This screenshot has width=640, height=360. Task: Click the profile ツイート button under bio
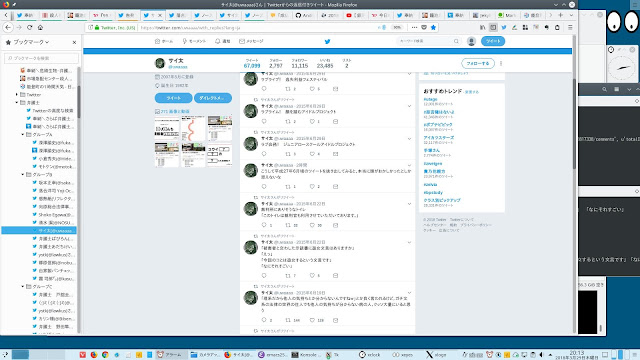click(x=173, y=98)
